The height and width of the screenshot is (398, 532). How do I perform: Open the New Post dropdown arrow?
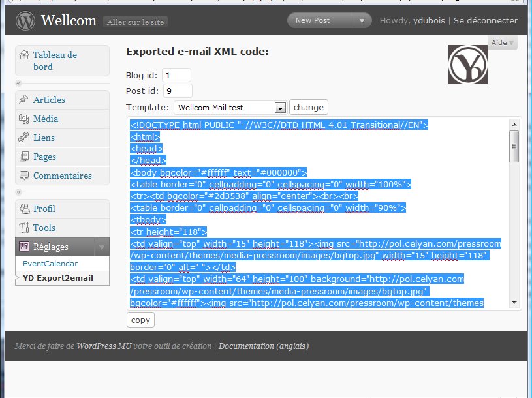click(362, 21)
